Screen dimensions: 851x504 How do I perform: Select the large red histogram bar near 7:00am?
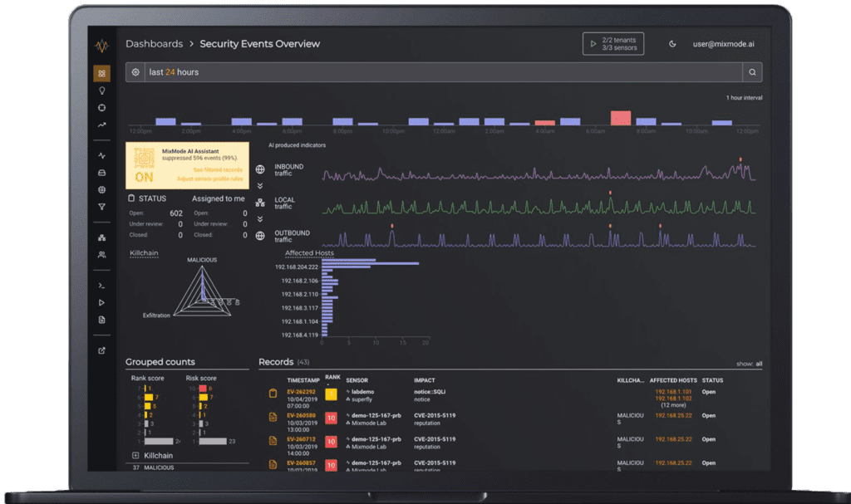pos(620,118)
